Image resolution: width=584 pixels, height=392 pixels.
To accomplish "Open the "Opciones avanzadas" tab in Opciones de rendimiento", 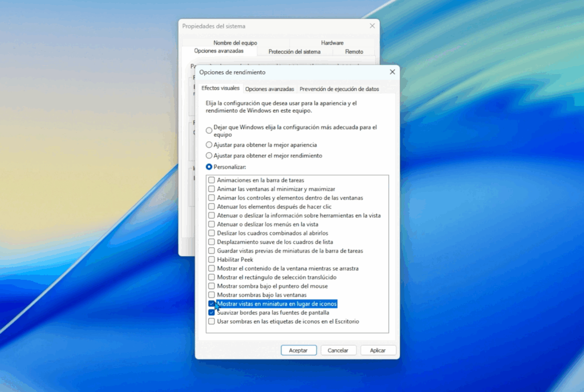I will 269,89.
